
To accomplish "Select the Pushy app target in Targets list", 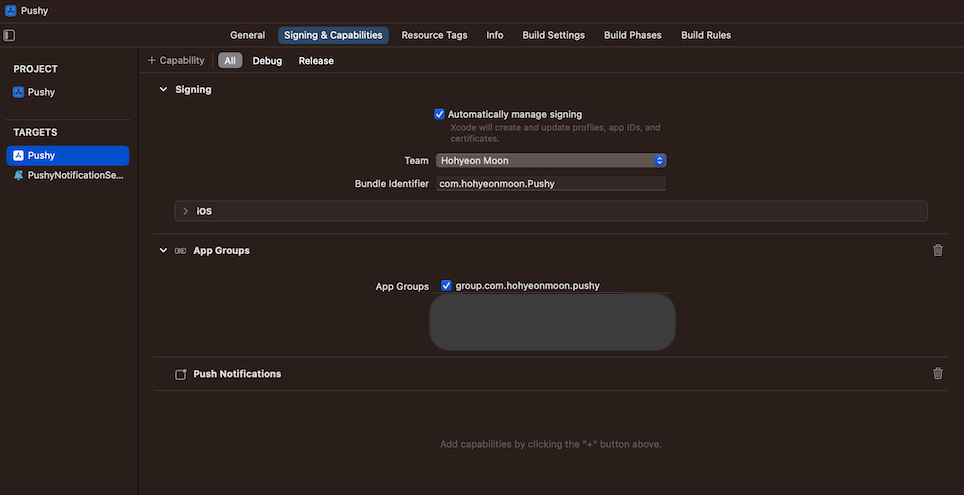I will click(67, 156).
